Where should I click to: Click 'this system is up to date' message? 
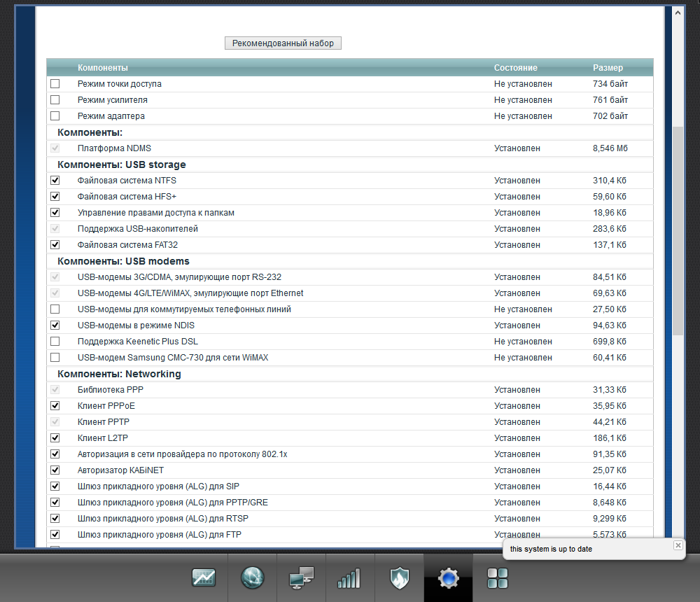[551, 549]
